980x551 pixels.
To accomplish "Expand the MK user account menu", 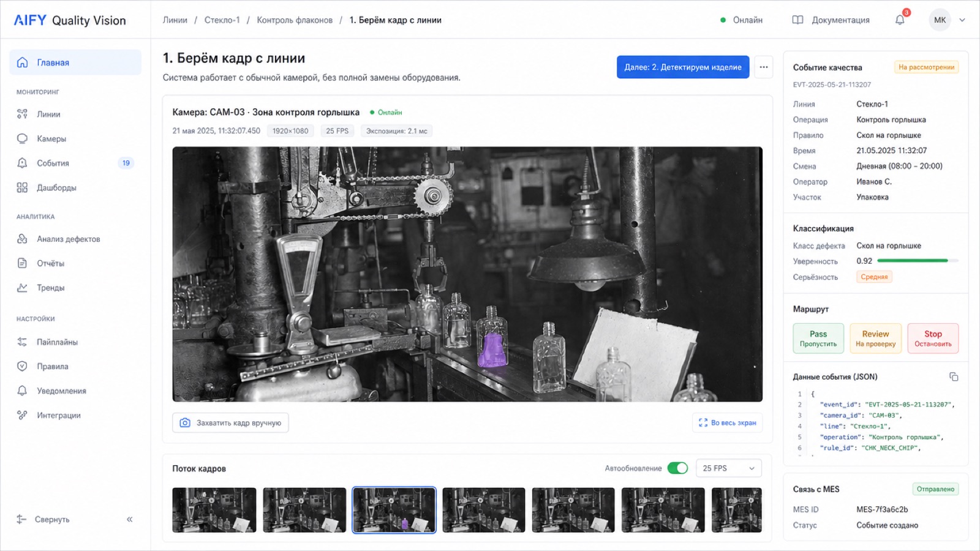I will (x=947, y=20).
